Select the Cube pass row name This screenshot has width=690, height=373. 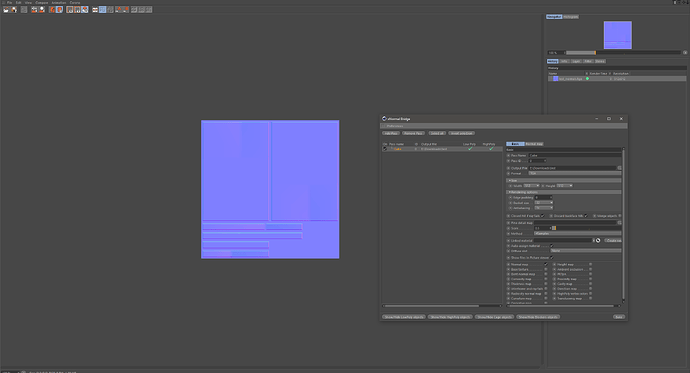coord(397,149)
